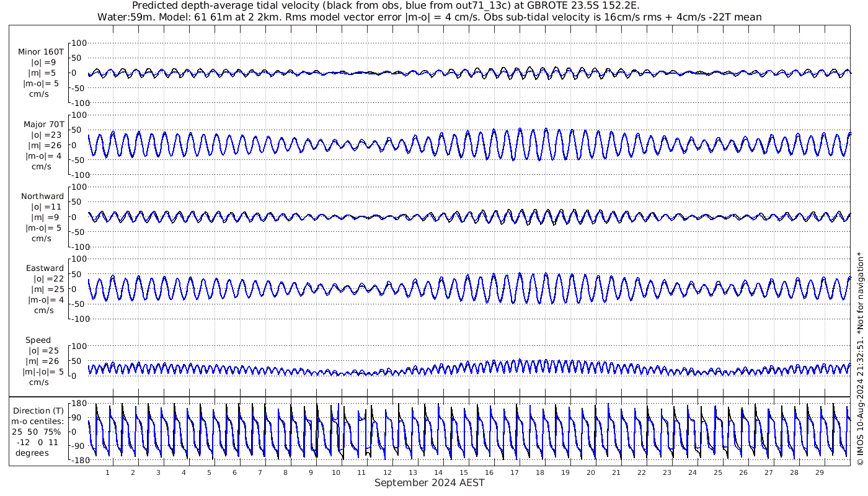
Task: Click day '23' tick label on x-axis
Action: click(666, 472)
